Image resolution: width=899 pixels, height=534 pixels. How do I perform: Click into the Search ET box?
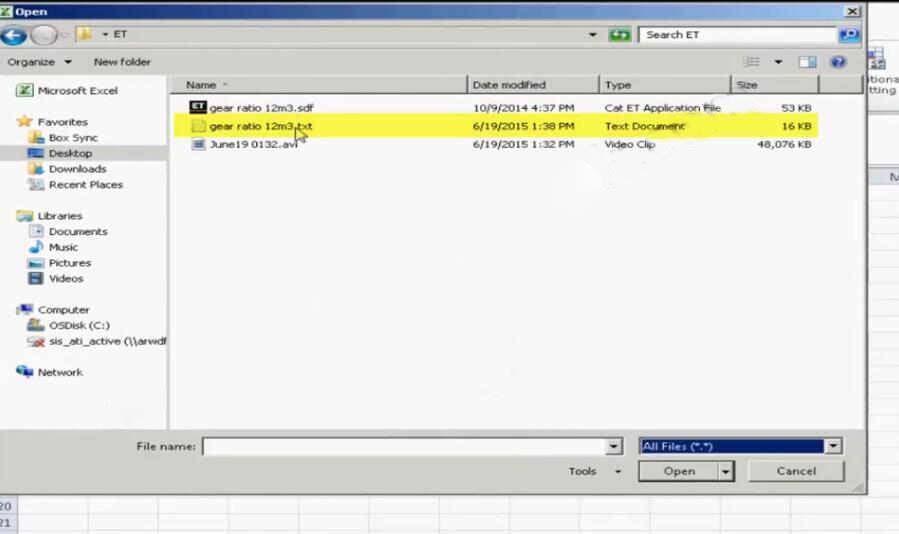pos(738,35)
